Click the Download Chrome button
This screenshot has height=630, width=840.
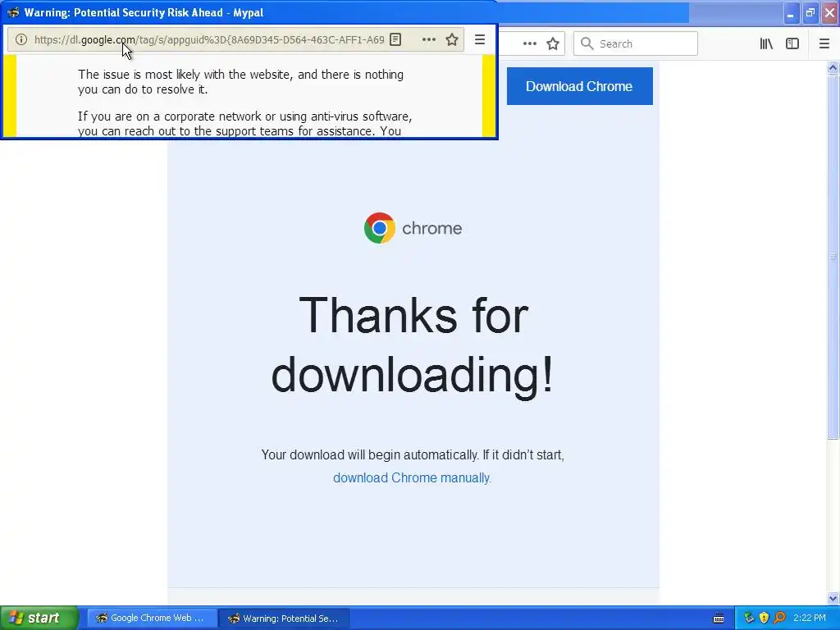580,86
